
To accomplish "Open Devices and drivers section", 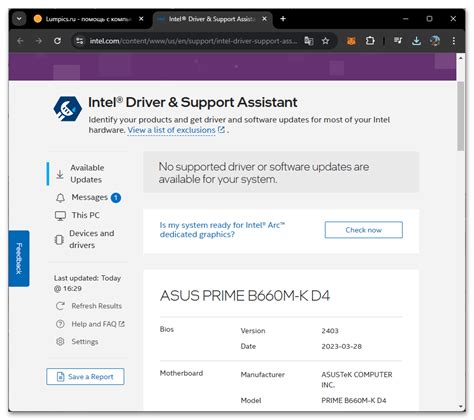I will click(x=85, y=239).
